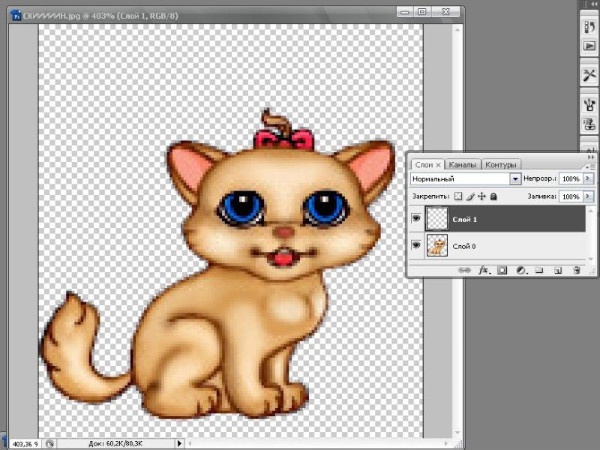Click the fx layer style icon

tap(483, 270)
